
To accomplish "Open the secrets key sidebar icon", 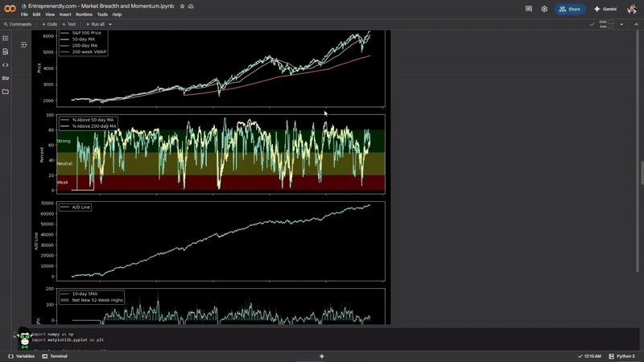I will (6, 78).
